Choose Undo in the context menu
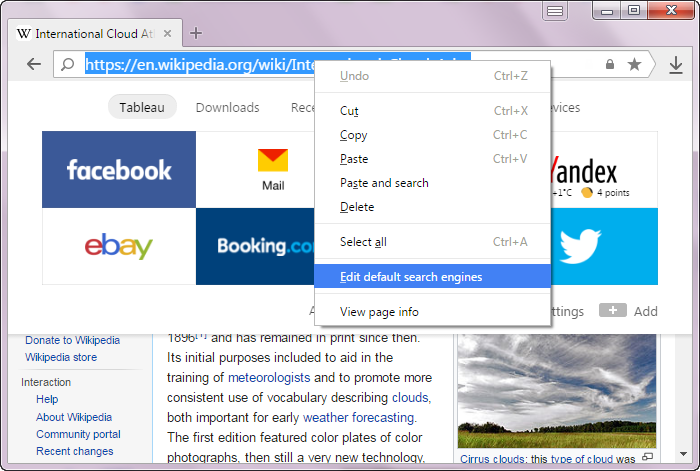This screenshot has width=700, height=471. (x=432, y=76)
